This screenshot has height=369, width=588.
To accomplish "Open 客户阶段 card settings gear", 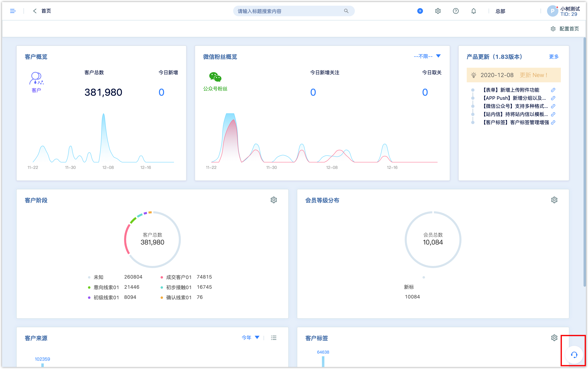I will pyautogui.click(x=274, y=200).
